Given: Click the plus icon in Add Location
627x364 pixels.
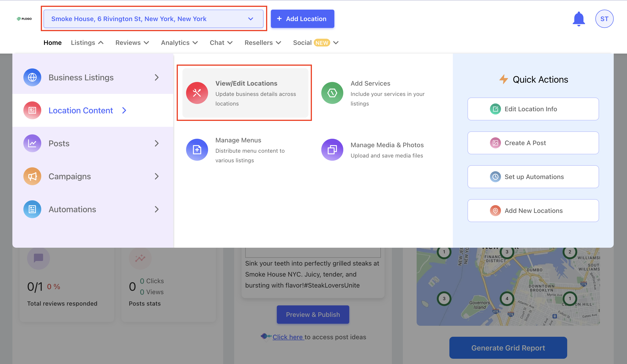Looking at the screenshot, I should pyautogui.click(x=279, y=19).
